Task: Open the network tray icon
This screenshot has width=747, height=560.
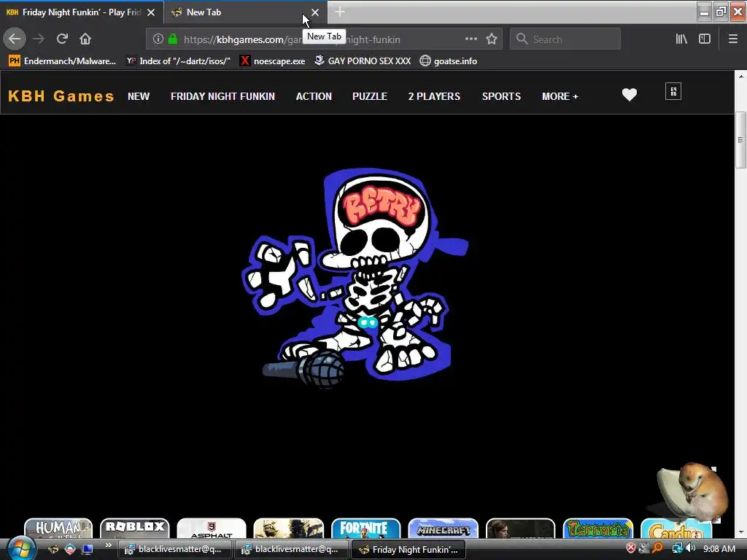Action: coord(677,548)
